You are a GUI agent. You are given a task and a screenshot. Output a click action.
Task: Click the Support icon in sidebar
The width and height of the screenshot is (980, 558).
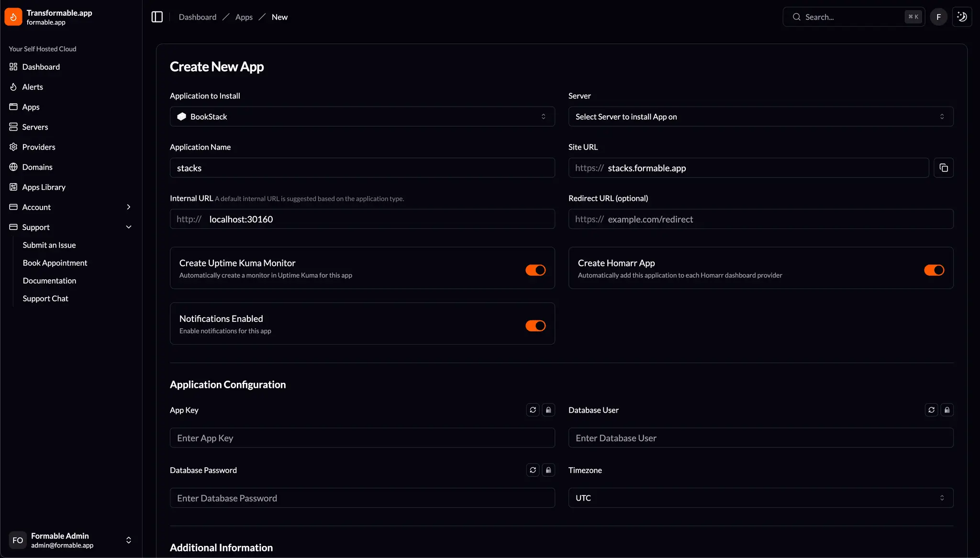(13, 227)
